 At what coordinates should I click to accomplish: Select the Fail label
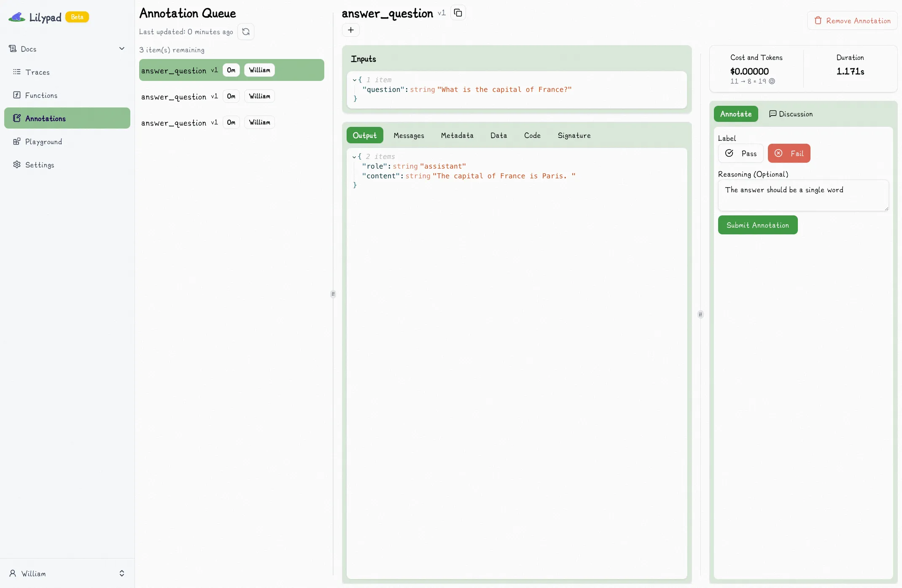point(789,153)
